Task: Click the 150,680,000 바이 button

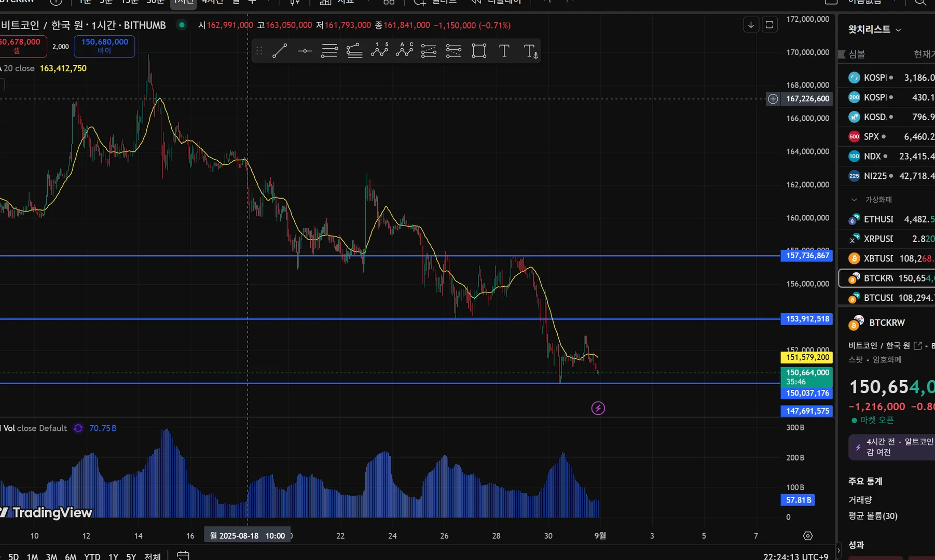Action: [x=104, y=46]
